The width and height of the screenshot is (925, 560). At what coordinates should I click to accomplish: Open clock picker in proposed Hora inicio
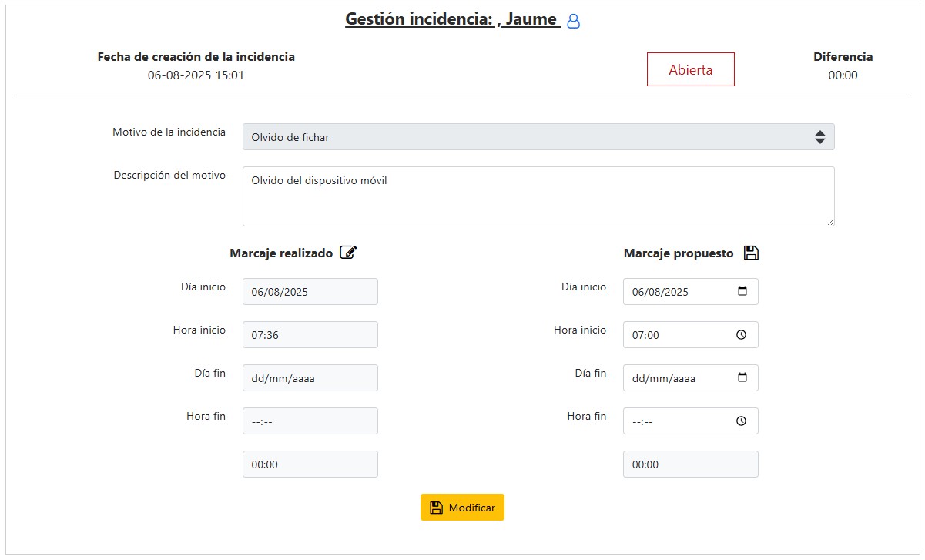click(x=741, y=335)
